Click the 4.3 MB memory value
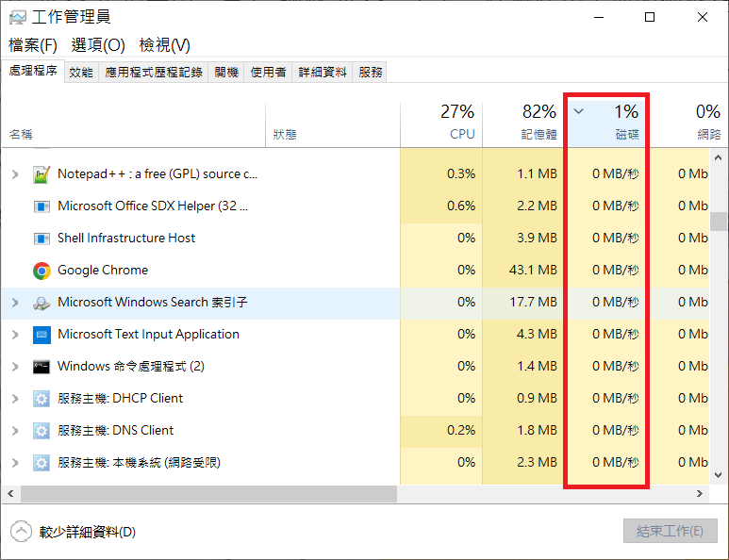729x560 pixels. (x=537, y=334)
